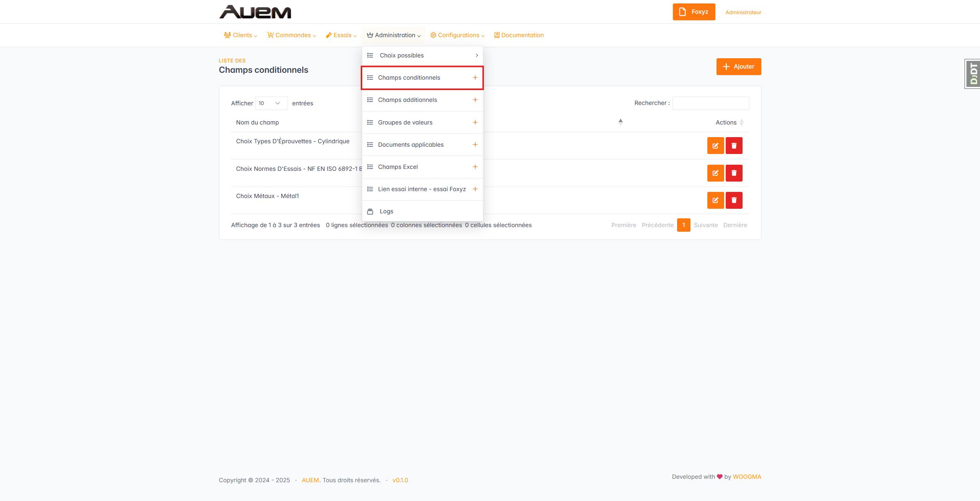Click the plus icon next to Groupes de valeurs
This screenshot has height=501, width=980.
point(475,123)
